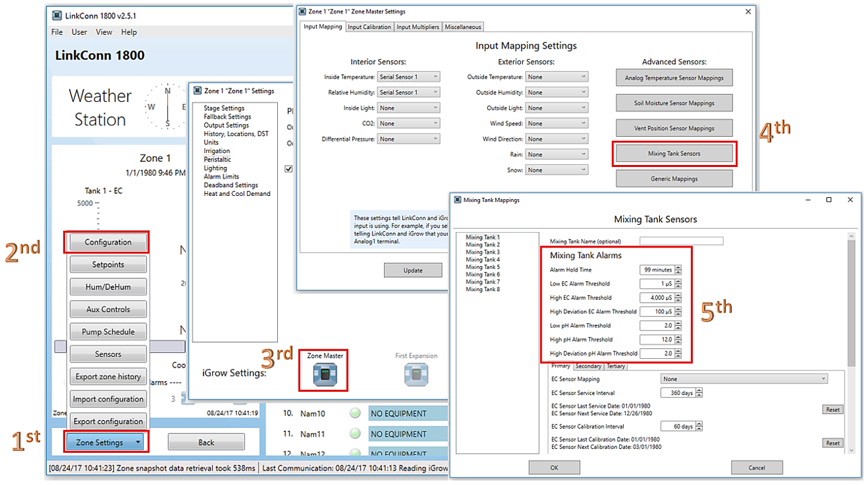Open the Outside Light dropdown
The height and width of the screenshot is (485, 868).
[x=557, y=108]
